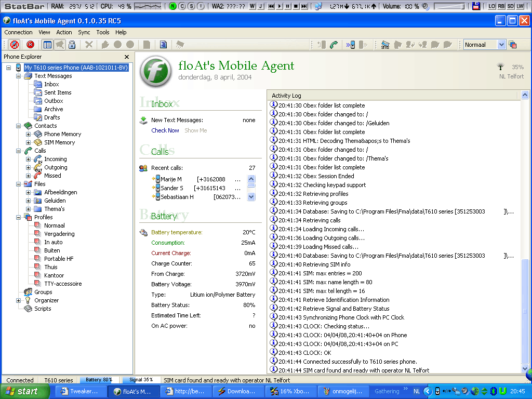The width and height of the screenshot is (532, 399).
Task: Click the Bluetooth icon in system tray
Action: click(493, 391)
